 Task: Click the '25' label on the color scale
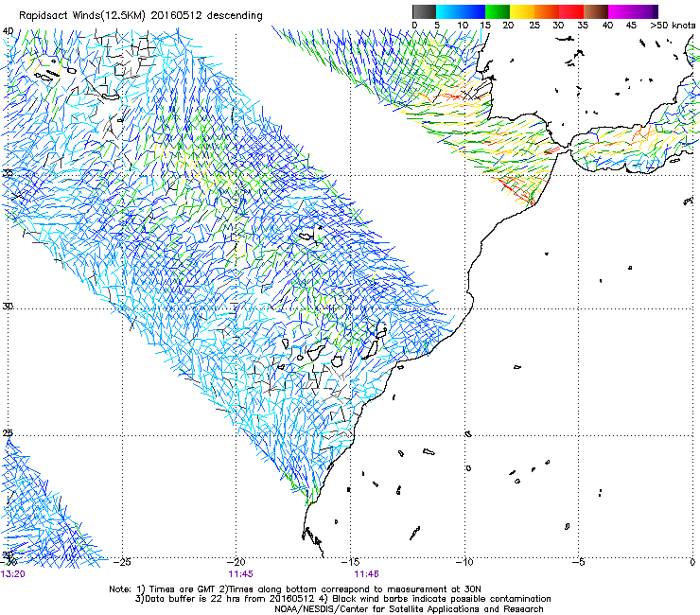[534, 26]
